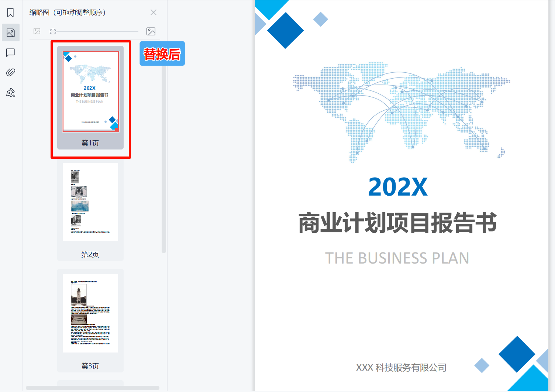The height and width of the screenshot is (392, 555).
Task: Click the thumbnail zoom slider handle
Action: (53, 32)
